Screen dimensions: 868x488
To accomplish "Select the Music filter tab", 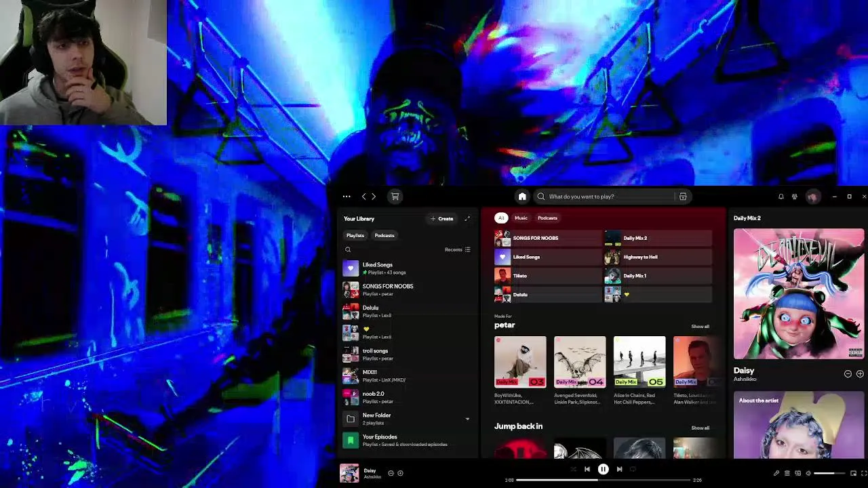I will 521,218.
